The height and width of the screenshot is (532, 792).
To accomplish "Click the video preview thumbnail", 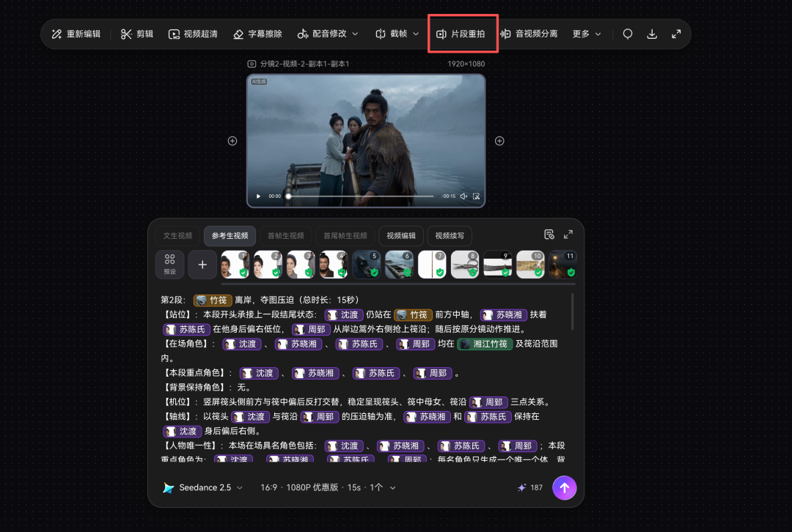I will (366, 140).
